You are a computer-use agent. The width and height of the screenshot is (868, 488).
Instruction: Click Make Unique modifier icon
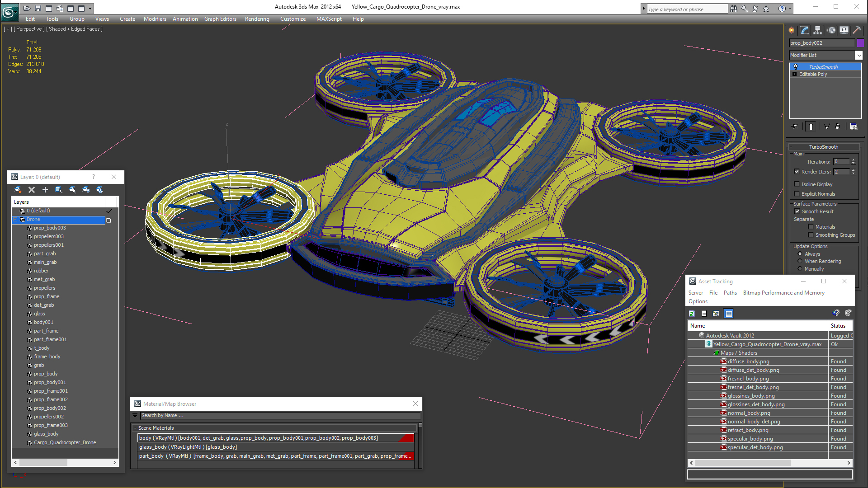point(826,127)
